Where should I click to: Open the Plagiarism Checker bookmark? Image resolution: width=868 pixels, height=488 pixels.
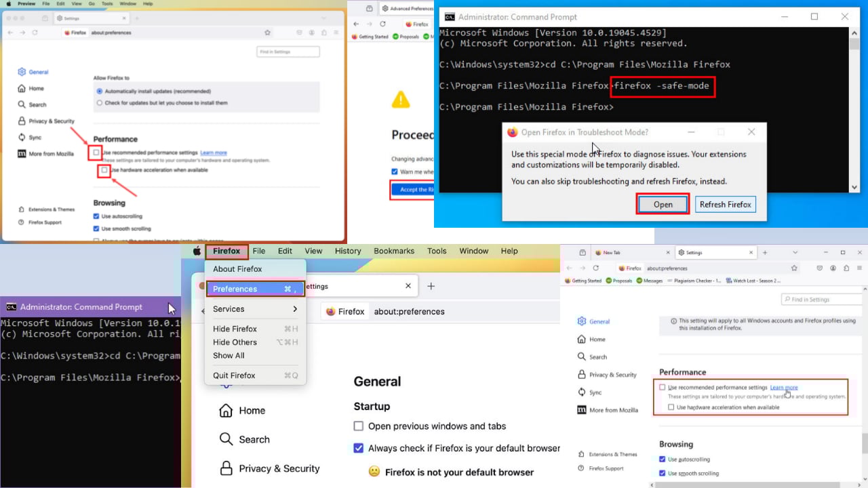tap(693, 281)
